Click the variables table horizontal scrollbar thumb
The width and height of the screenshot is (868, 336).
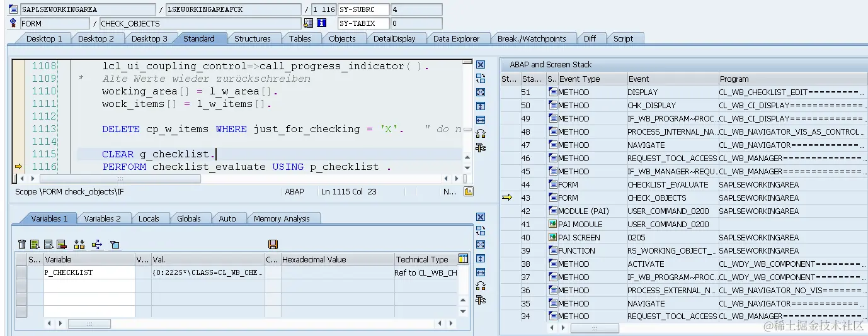pyautogui.click(x=89, y=323)
